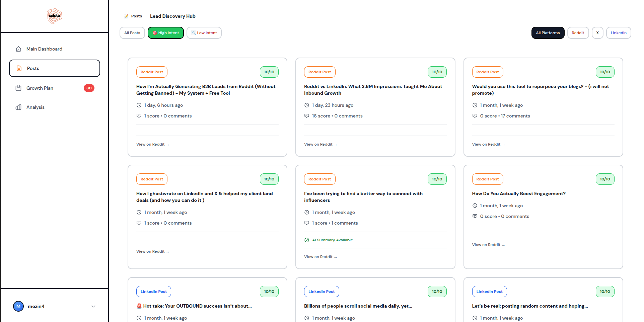Open Main Dashboard via the home icon

(18, 49)
